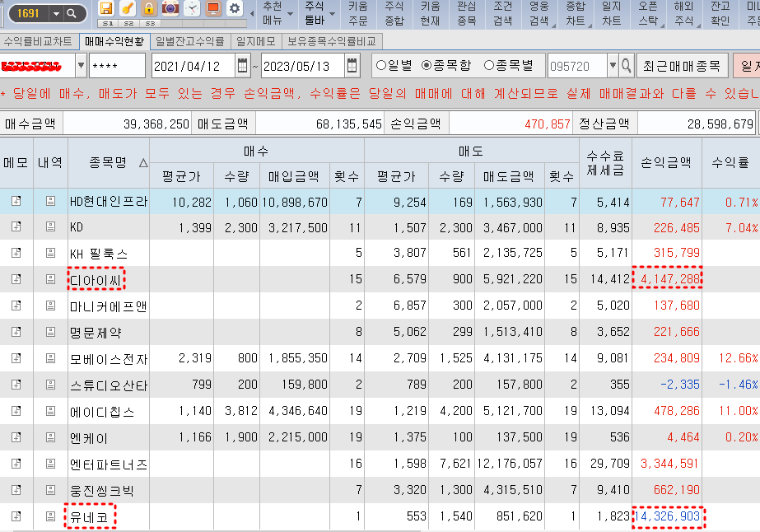Select the 종목별 radio button
Image resolution: width=760 pixels, height=532 pixels.
coord(489,65)
